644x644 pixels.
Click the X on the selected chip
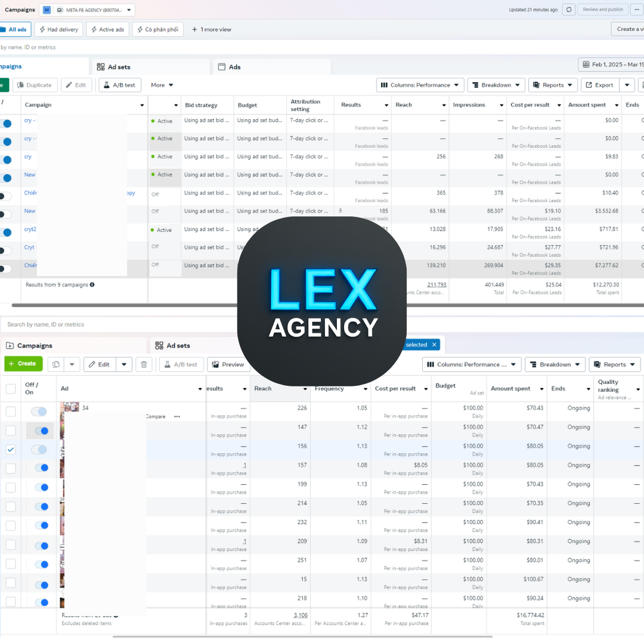pyautogui.click(x=434, y=345)
